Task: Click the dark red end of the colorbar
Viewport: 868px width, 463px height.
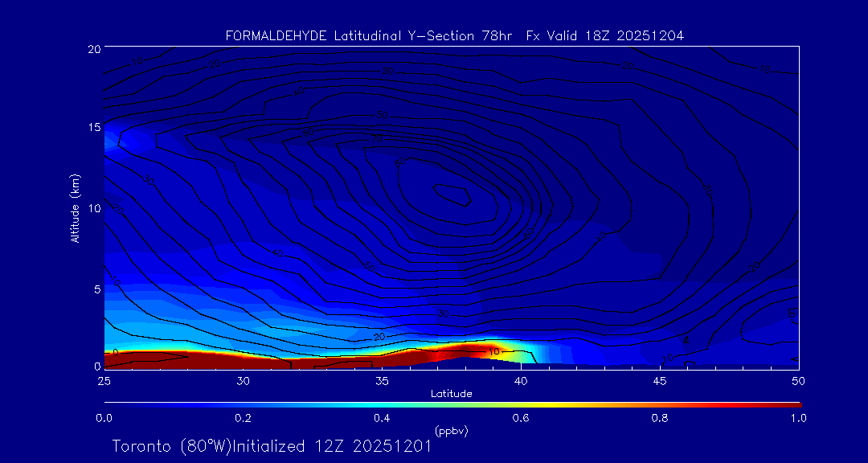Action: coord(784,404)
